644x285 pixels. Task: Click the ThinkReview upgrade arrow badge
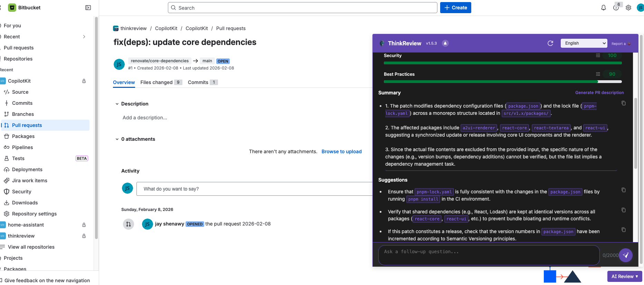[445, 43]
